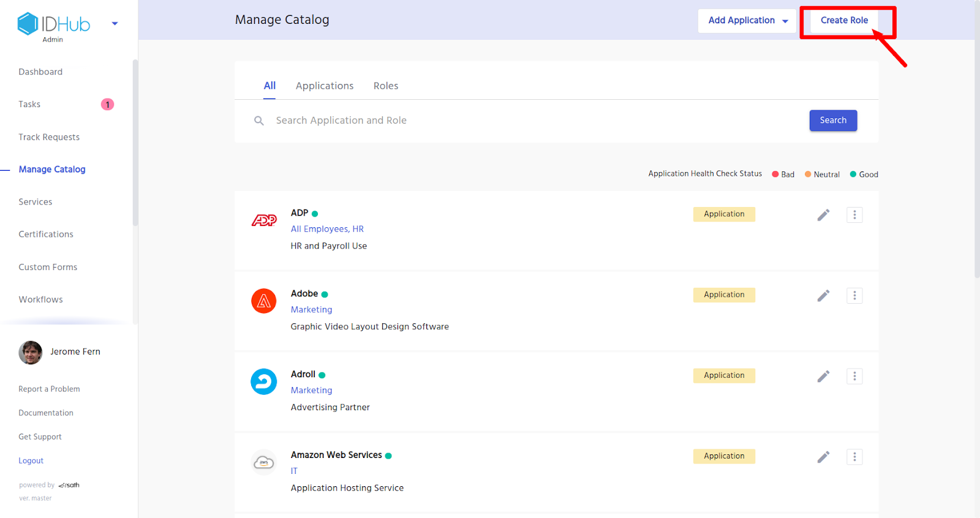Click Jerome Fern's profile avatar
The height and width of the screenshot is (518, 980).
(x=31, y=352)
